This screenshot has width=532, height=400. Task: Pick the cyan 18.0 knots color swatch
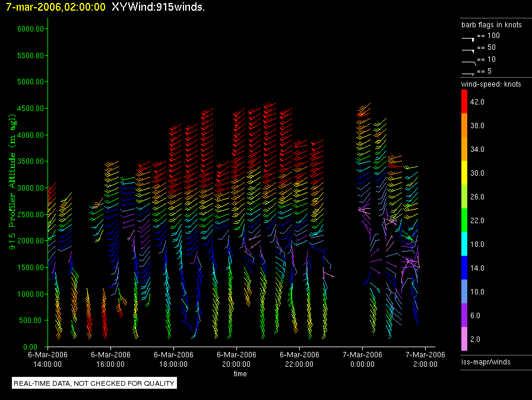[465, 245]
